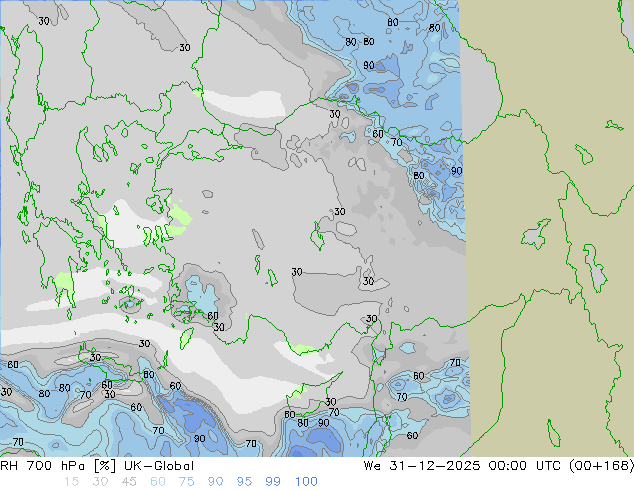Select legend value 75 in the color scale
Viewport: 634px width, 490px height.
click(186, 482)
